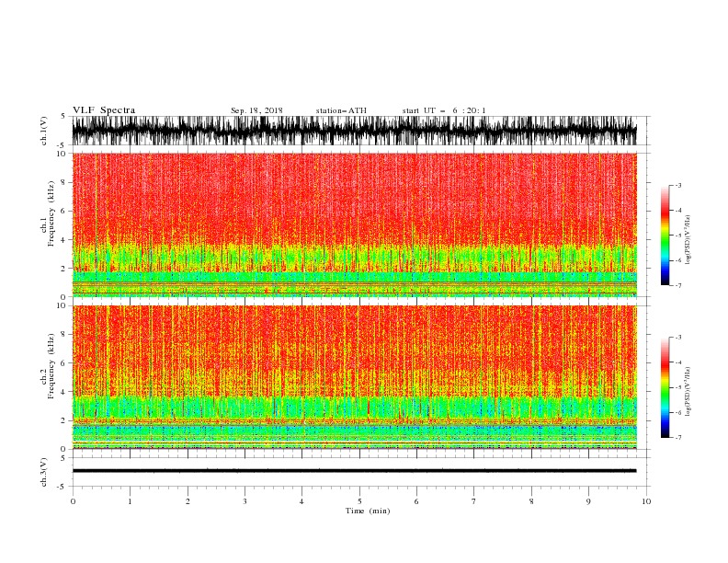The height and width of the screenshot is (563, 728).
Task: Click the "ch.1(V)" axis label
Action: [x=44, y=131]
